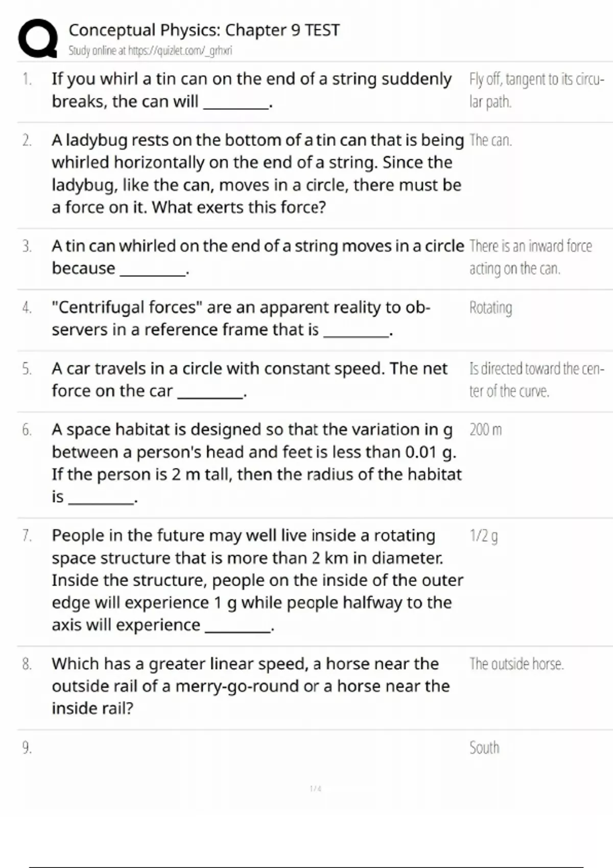Select the ladybug question text
The image size is (613, 868).
coord(257,174)
